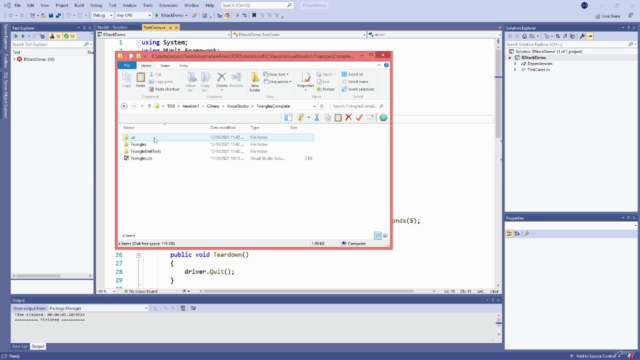The image size is (640, 360).
Task: Expand TestCases.cs node in Solution Explorer
Action: click(515, 70)
